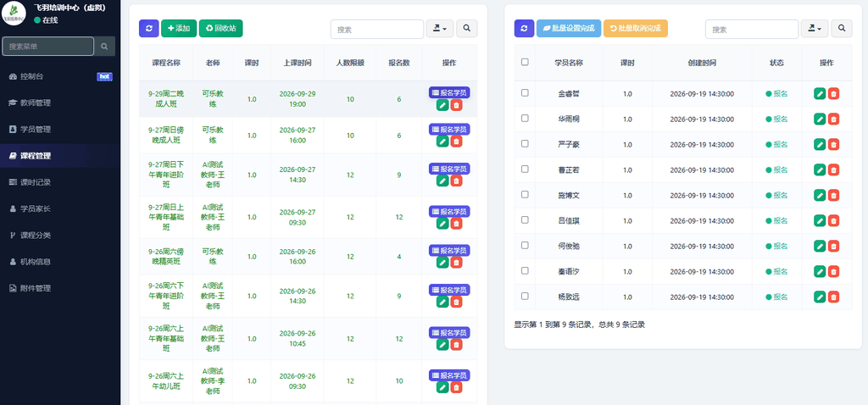This screenshot has height=405, width=868.
Task: Click the sidebar menu search icon
Action: [x=104, y=47]
